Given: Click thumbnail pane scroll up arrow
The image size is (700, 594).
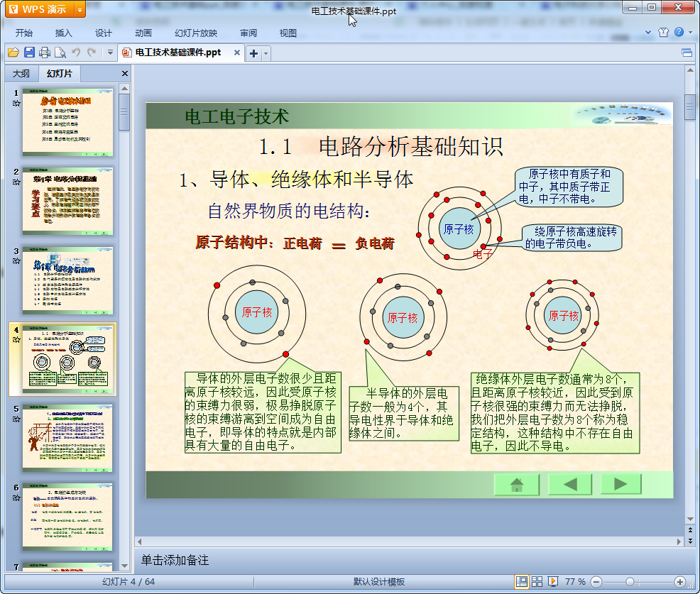Looking at the screenshot, I should [x=124, y=89].
